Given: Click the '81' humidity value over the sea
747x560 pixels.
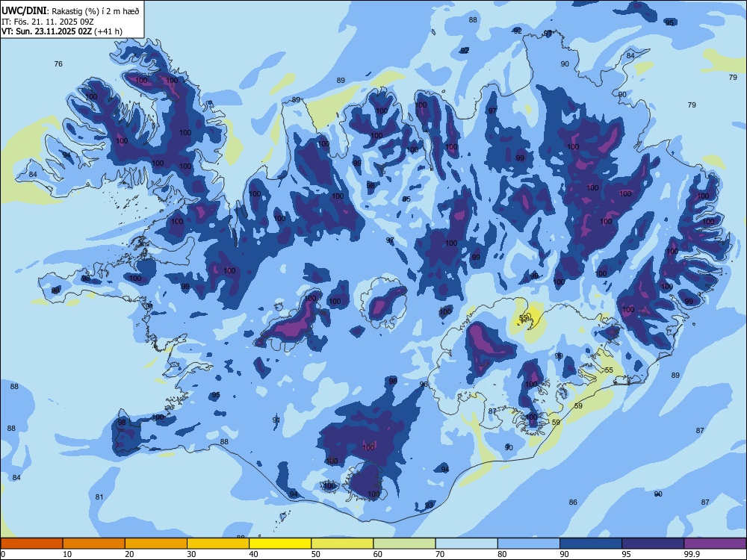Looking at the screenshot, I should coord(99,497).
